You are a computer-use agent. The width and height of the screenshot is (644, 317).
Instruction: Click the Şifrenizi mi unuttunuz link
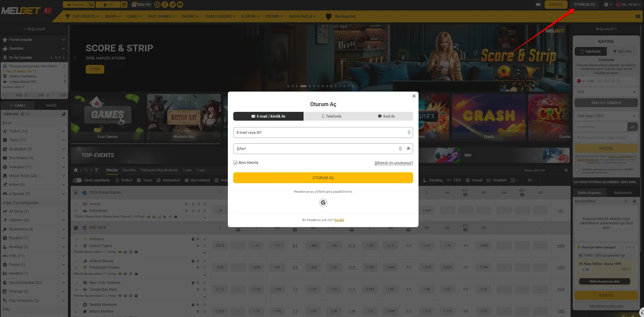pyautogui.click(x=394, y=163)
